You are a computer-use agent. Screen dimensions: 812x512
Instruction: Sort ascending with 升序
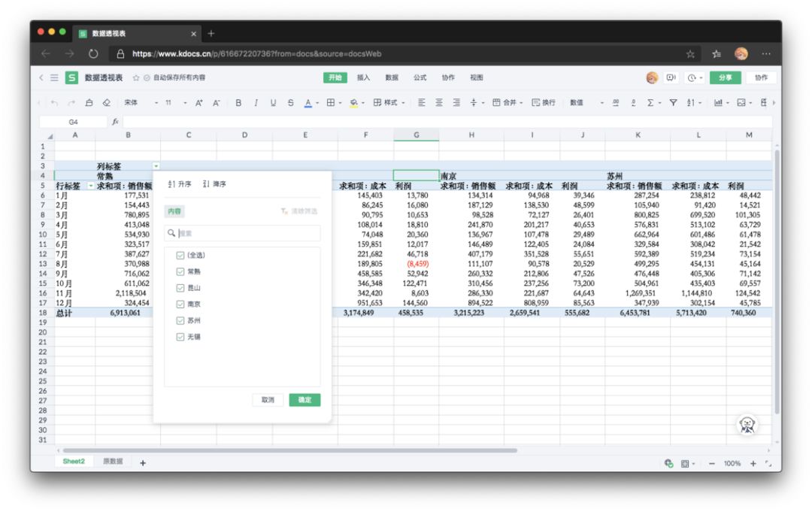180,184
